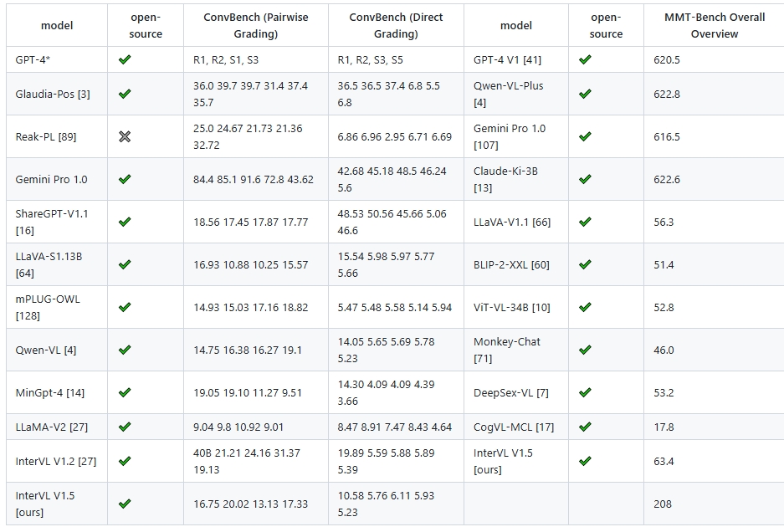Select the ConvBench (Pairwise Grading) column header
784x532 pixels.
(x=255, y=25)
